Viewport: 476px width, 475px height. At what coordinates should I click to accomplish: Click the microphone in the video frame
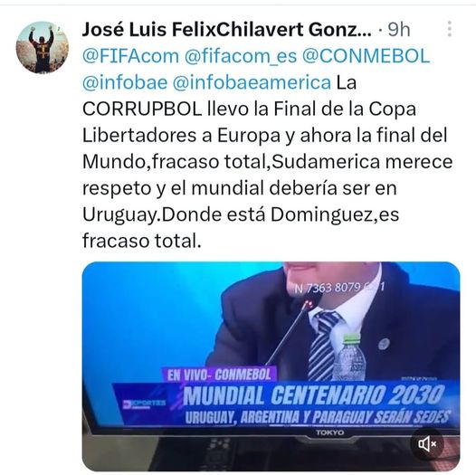click(x=291, y=332)
